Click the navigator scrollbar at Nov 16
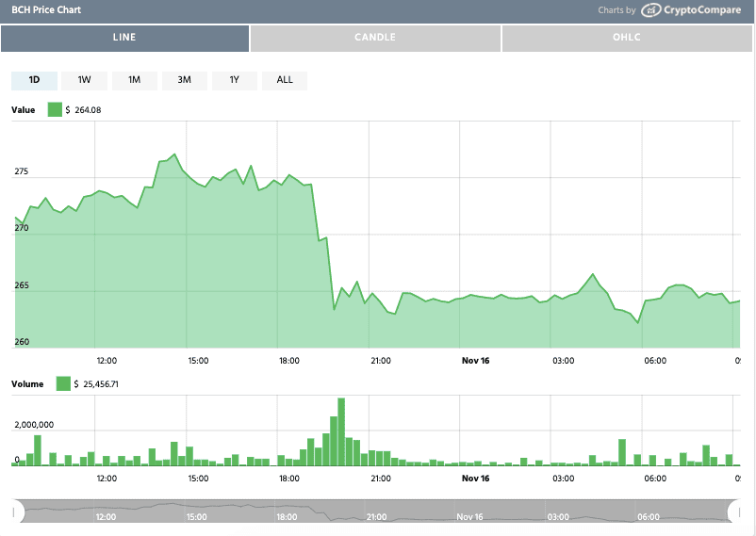 click(469, 516)
